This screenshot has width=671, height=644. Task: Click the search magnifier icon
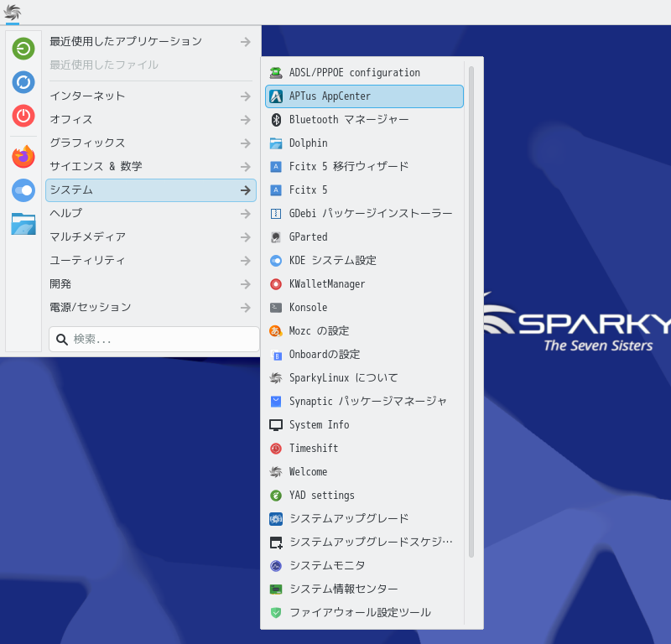62,340
